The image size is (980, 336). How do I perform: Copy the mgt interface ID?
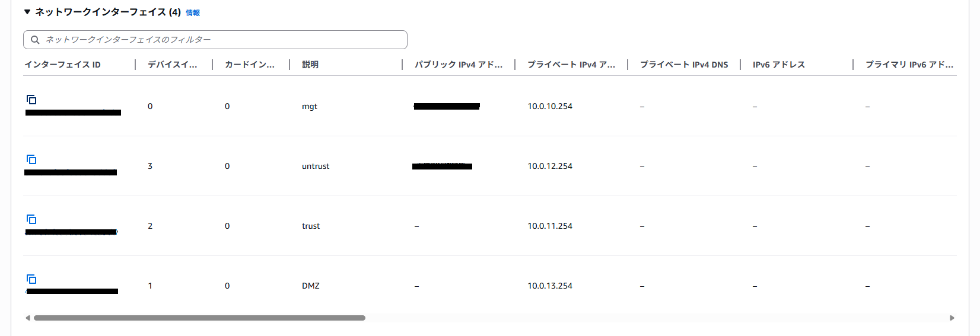click(x=32, y=100)
